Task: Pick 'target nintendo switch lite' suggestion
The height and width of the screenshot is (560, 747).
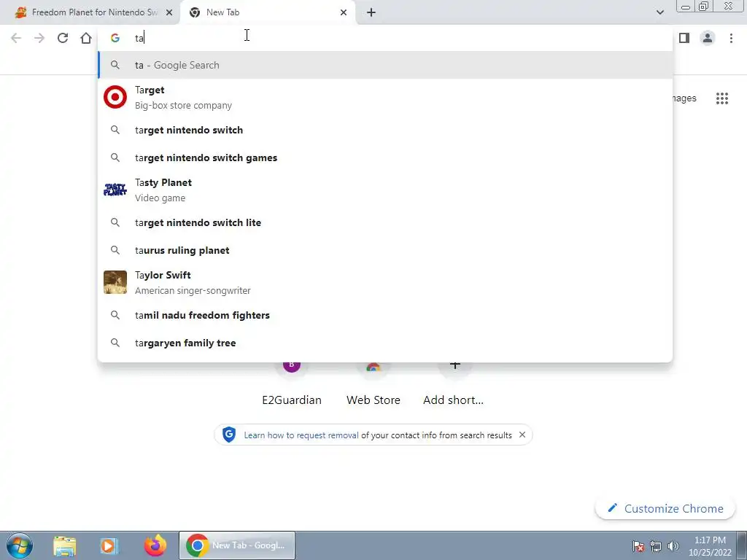Action: [385, 222]
